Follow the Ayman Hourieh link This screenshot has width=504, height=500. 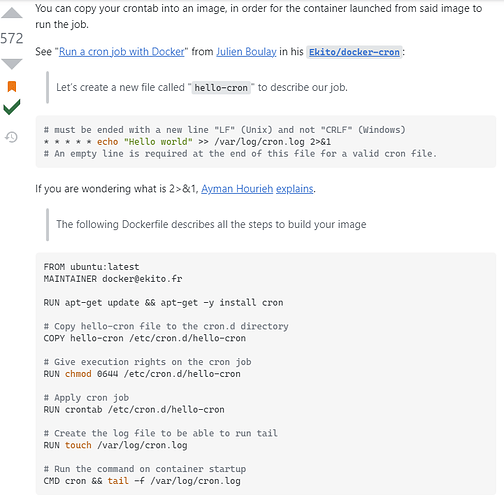click(237, 189)
